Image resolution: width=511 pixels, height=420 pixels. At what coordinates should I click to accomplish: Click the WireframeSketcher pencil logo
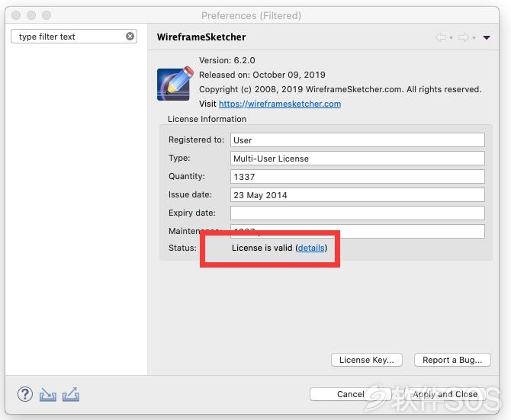tap(175, 84)
